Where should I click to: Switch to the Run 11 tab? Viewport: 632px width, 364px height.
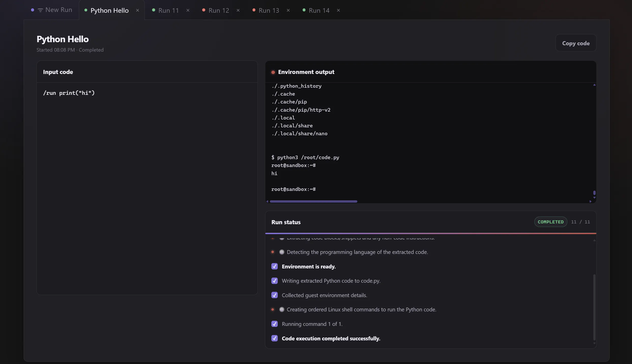coord(166,10)
